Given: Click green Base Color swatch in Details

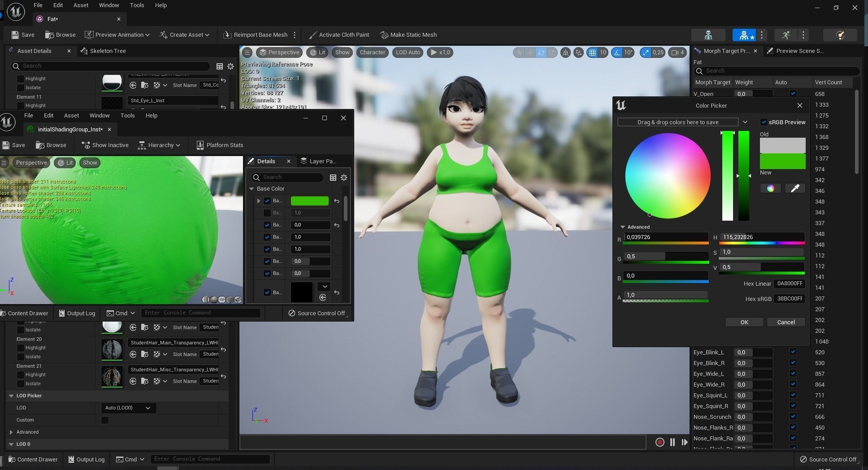Looking at the screenshot, I should pyautogui.click(x=310, y=201).
